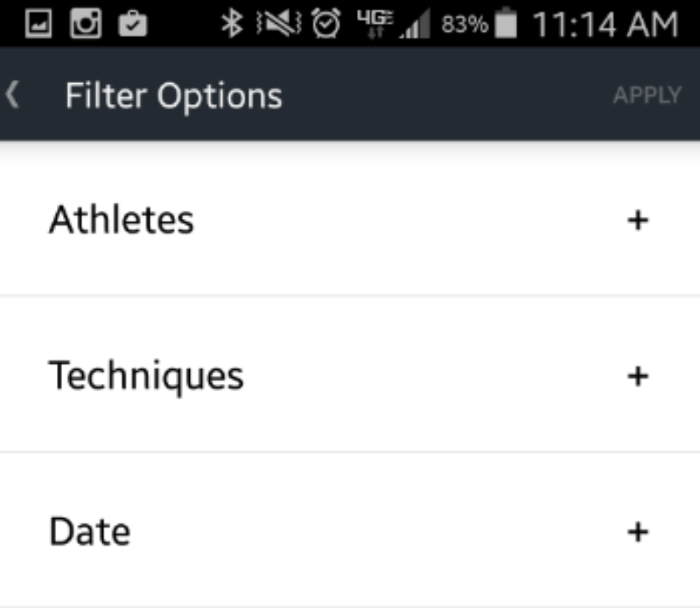Tap the 83% battery percentage text

point(465,24)
